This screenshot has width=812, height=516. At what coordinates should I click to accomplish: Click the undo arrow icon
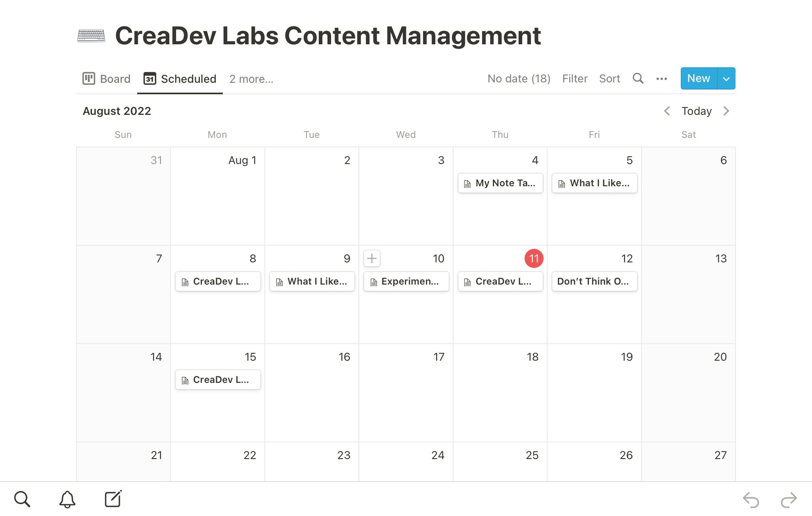click(751, 500)
